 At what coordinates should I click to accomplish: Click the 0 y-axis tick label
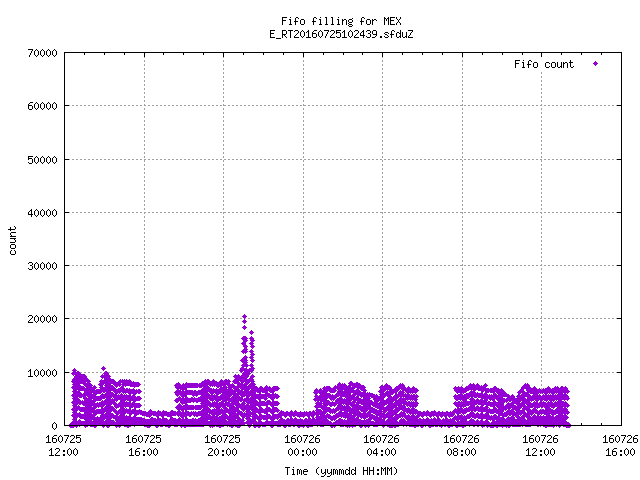click(x=54, y=426)
